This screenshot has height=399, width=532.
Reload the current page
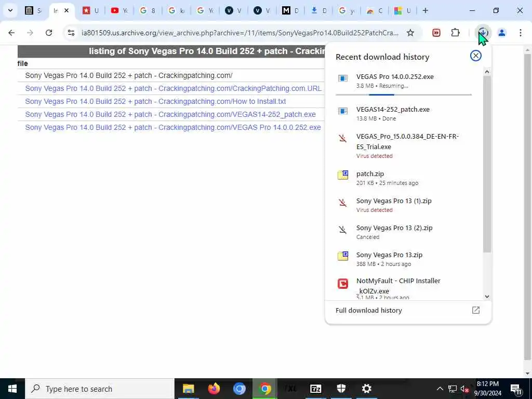tap(49, 33)
